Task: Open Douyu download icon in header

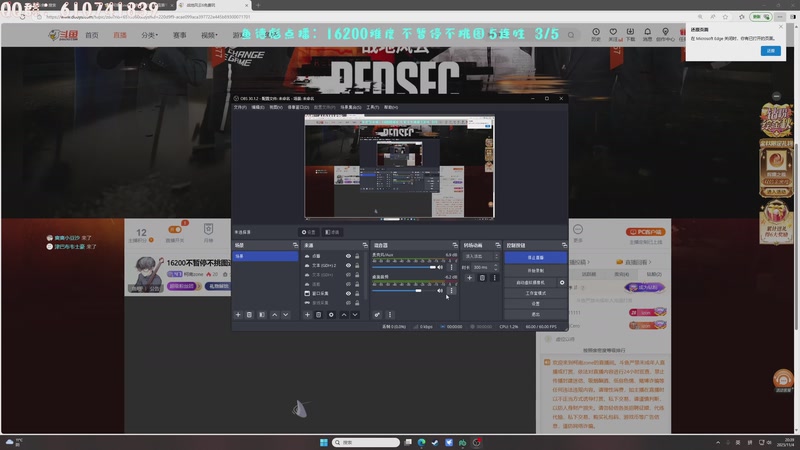Action: tap(631, 34)
